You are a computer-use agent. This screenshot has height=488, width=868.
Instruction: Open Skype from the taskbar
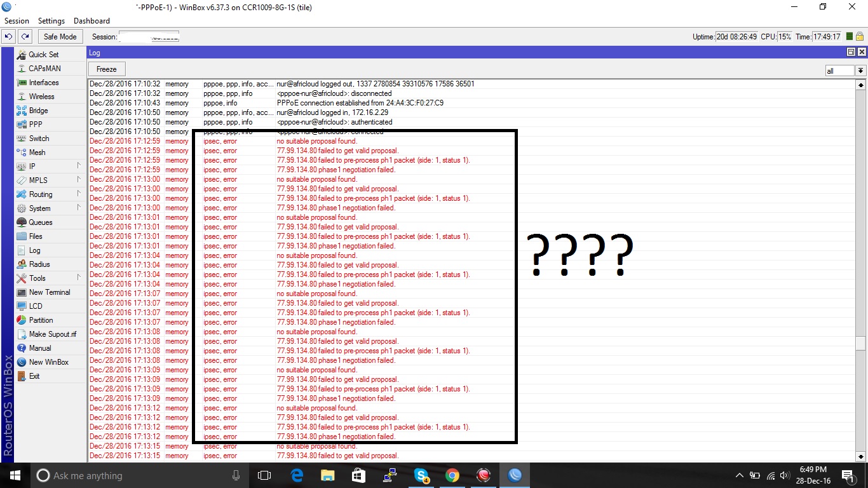(x=421, y=475)
